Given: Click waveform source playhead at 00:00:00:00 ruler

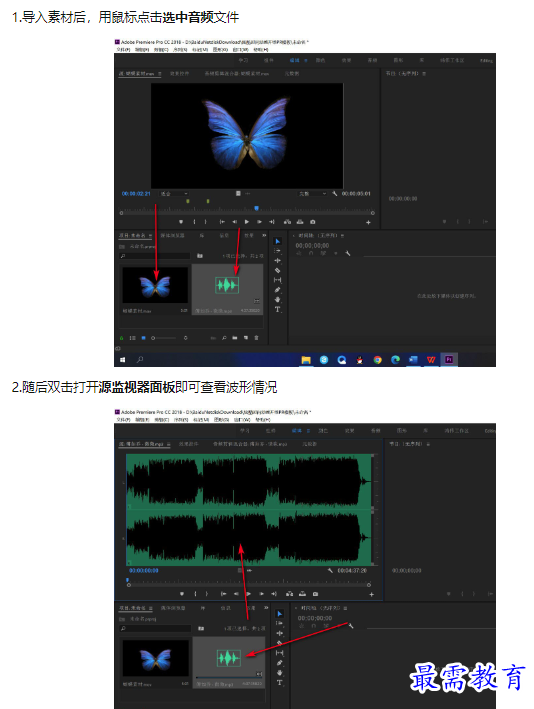Looking at the screenshot, I should [x=128, y=581].
